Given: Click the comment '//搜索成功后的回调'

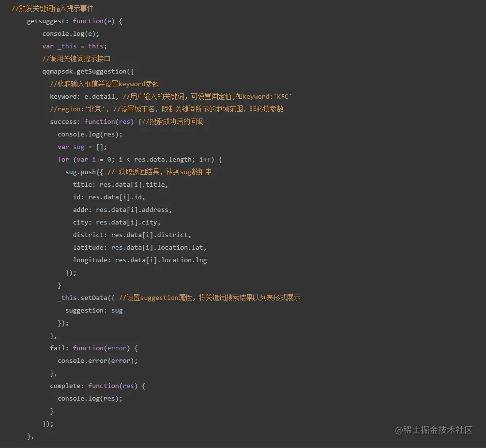Looking at the screenshot, I should [x=173, y=122].
